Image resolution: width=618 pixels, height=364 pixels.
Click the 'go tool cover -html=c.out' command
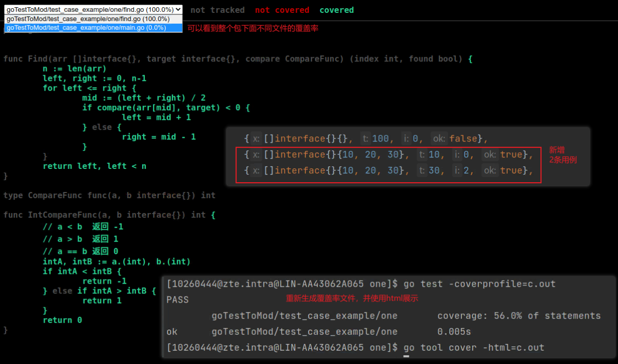(x=474, y=348)
